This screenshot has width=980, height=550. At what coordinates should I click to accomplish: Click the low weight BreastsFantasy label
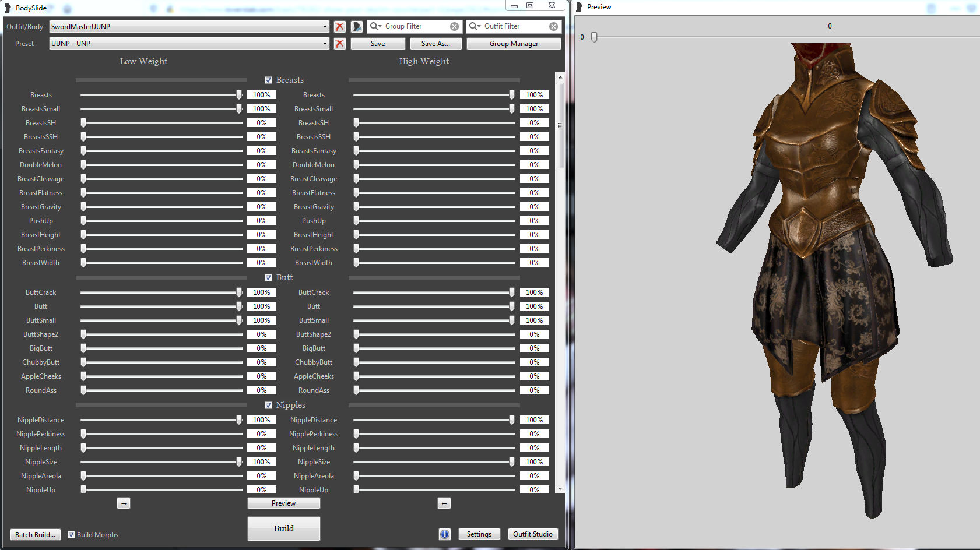41,151
